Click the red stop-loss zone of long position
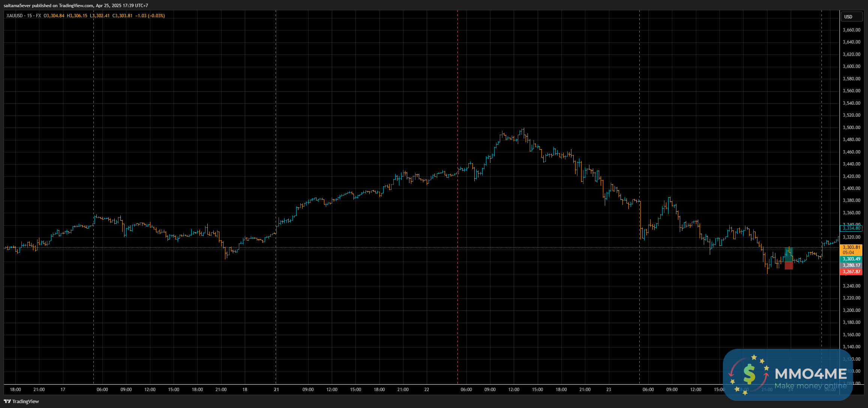The height and width of the screenshot is (408, 868). coord(789,266)
